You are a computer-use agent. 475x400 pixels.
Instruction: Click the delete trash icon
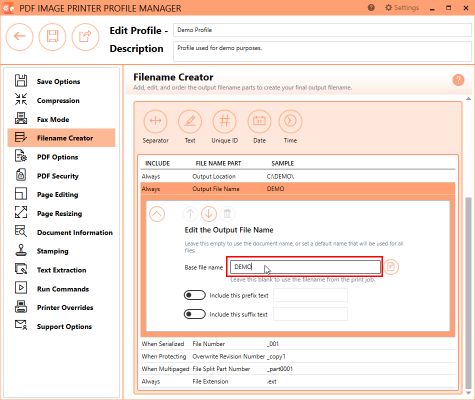[x=227, y=214]
